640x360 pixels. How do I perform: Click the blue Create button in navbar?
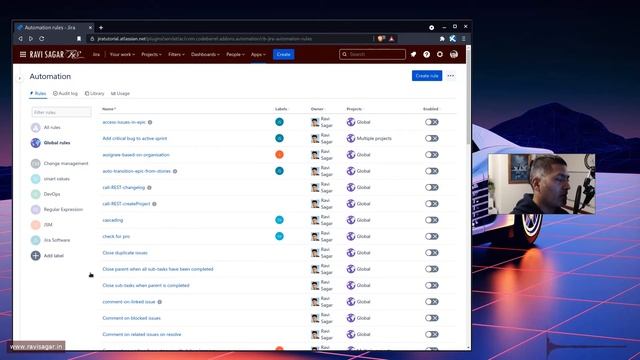coord(284,54)
